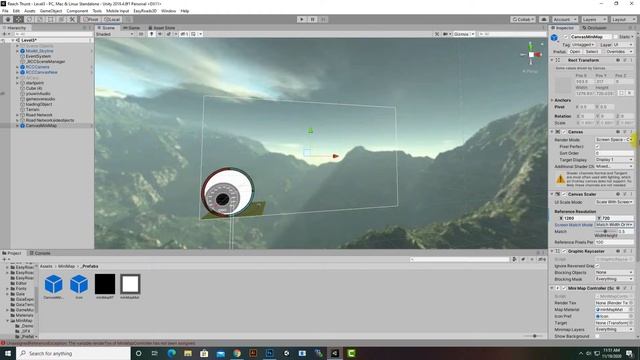Open the Layer dropdown in Inspector
Screen dimensions: 640x360
pos(623,44)
